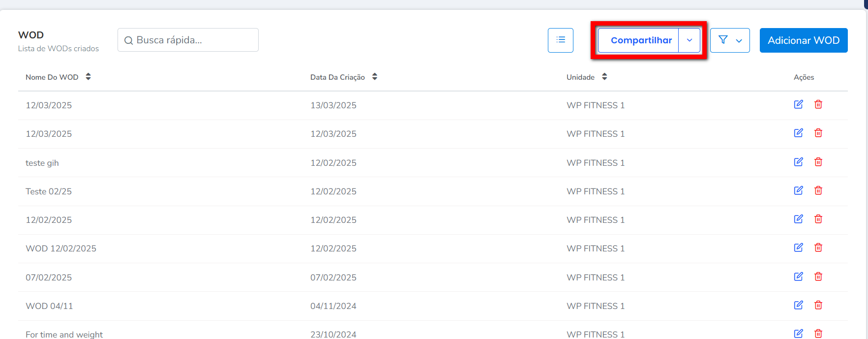Click the list view icon button
The width and height of the screenshot is (868, 339).
560,40
